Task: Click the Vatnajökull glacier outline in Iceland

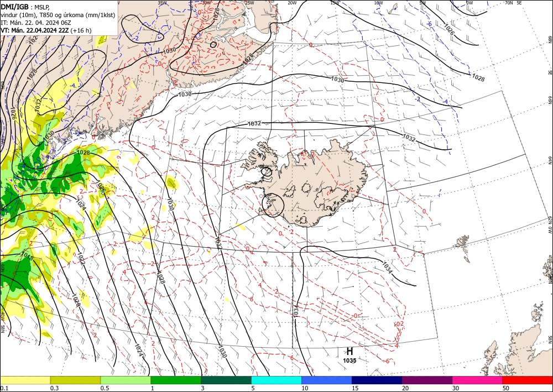Action: (330, 198)
